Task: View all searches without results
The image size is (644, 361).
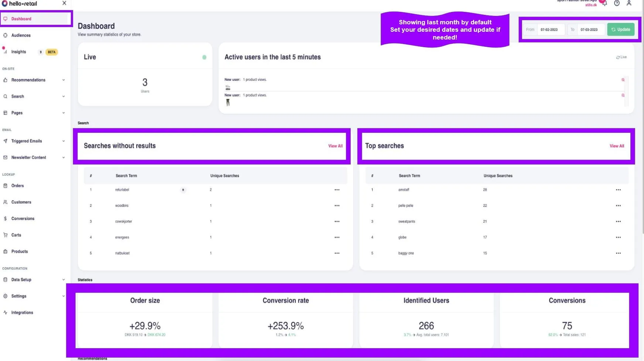Action: (335, 146)
